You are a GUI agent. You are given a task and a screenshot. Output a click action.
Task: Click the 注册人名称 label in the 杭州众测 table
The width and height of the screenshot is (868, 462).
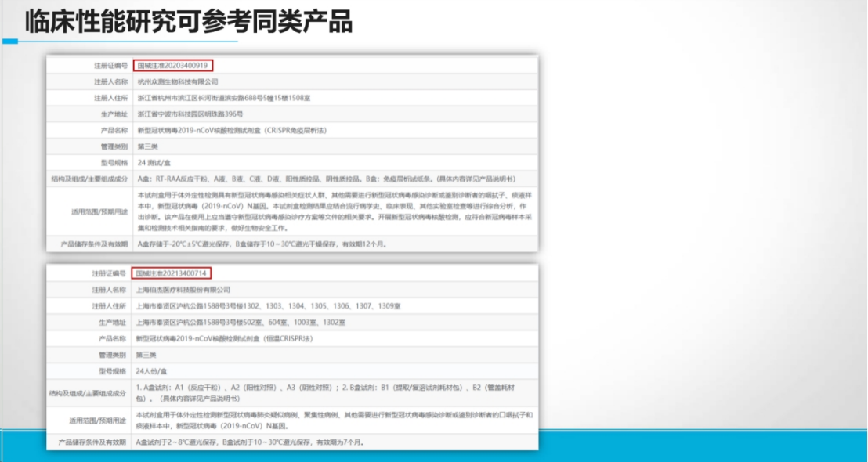[110, 82]
